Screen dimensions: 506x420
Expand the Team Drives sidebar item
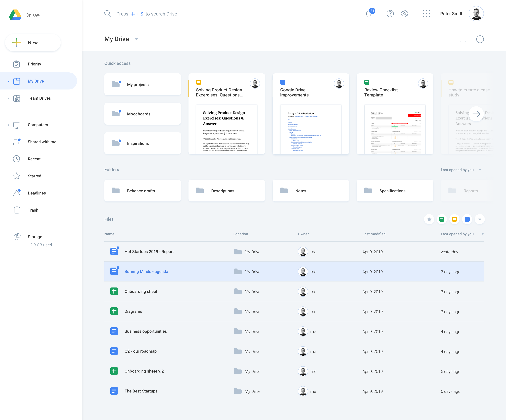9,98
